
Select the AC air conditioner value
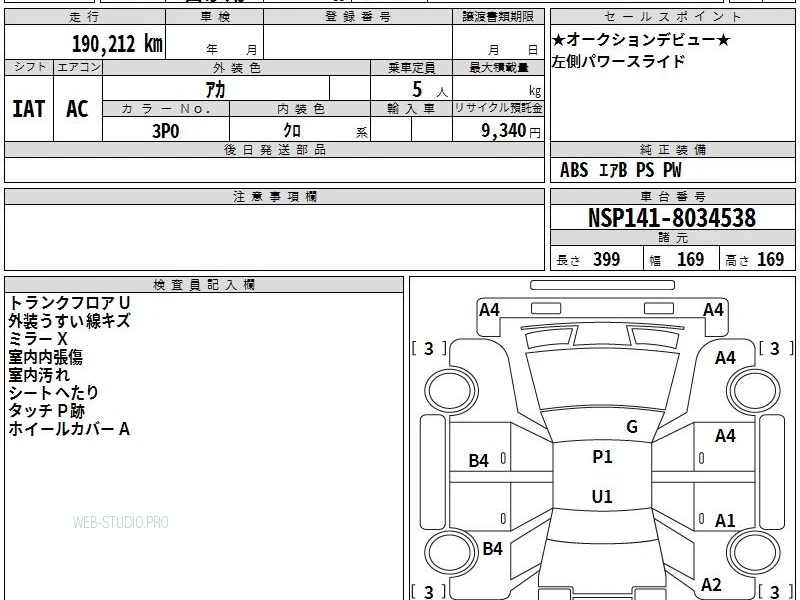pos(78,109)
